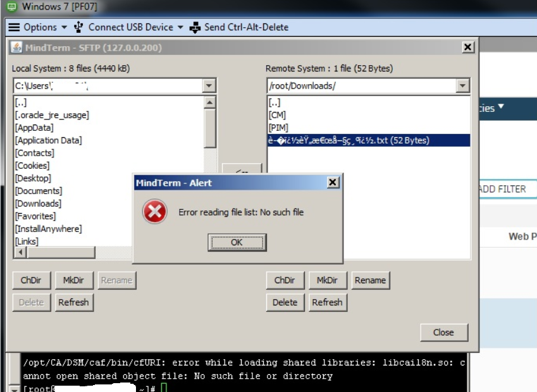
Task: Click local ChDir button
Action: point(31,280)
